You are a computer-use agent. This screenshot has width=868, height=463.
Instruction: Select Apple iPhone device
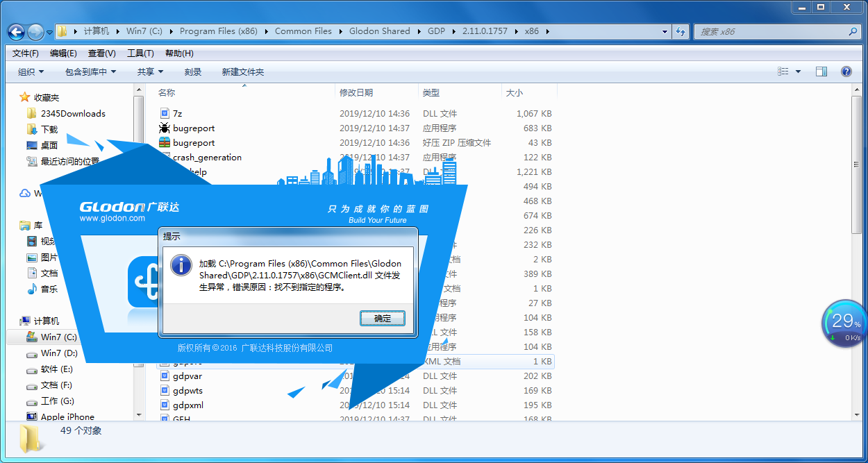(x=67, y=416)
